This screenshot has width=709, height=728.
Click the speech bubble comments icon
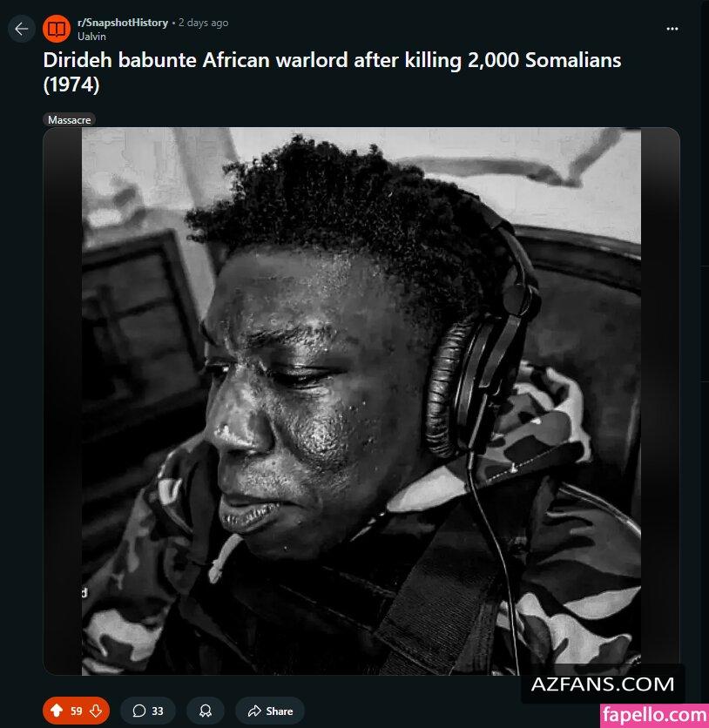[x=139, y=711]
